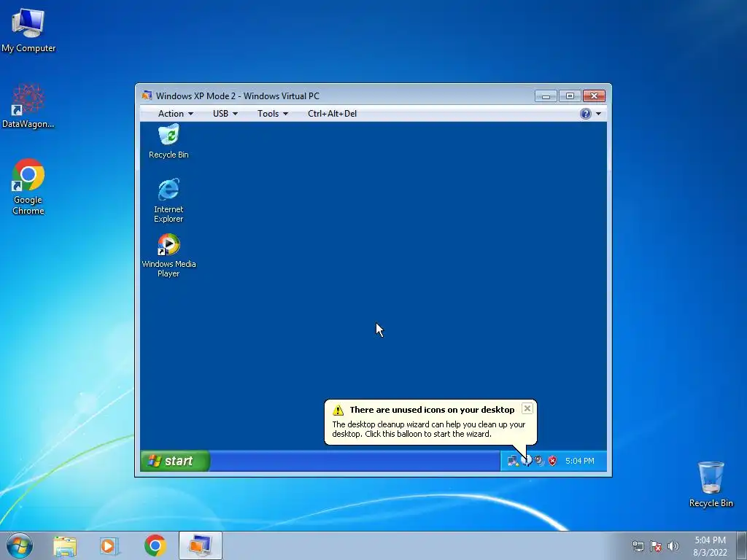Viewport: 747px width, 560px height.
Task: Click the Virtual PC title bar icon
Action: pyautogui.click(x=147, y=96)
